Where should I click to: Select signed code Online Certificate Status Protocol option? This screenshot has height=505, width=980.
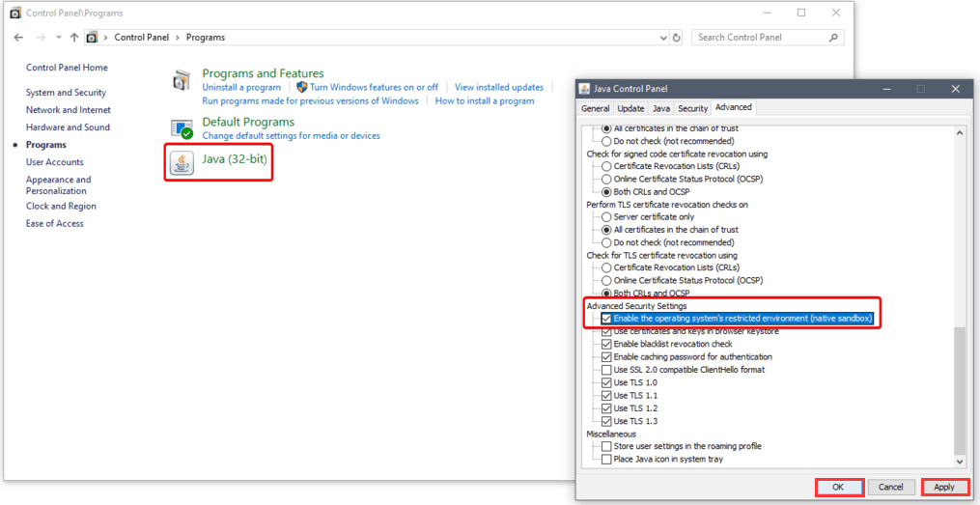[x=606, y=179]
